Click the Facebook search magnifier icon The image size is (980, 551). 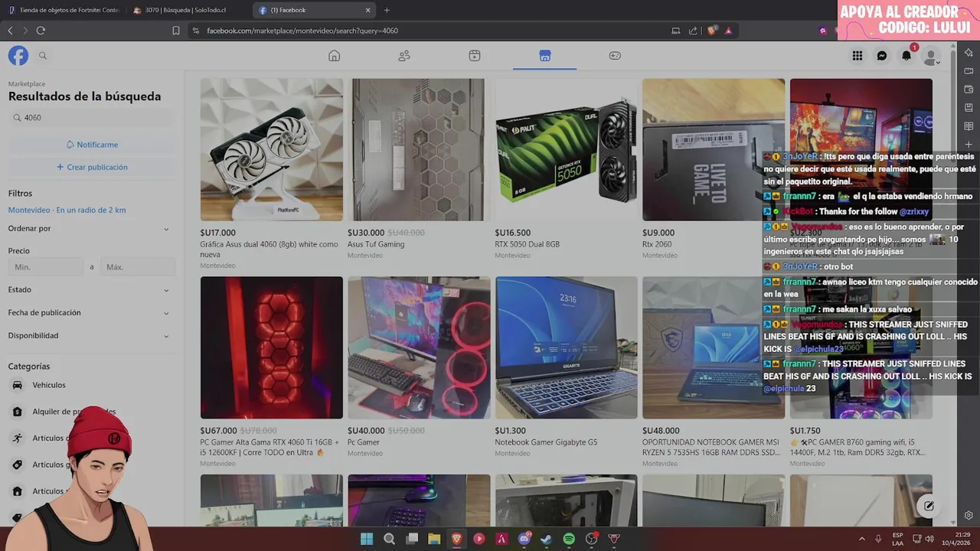[x=43, y=56]
